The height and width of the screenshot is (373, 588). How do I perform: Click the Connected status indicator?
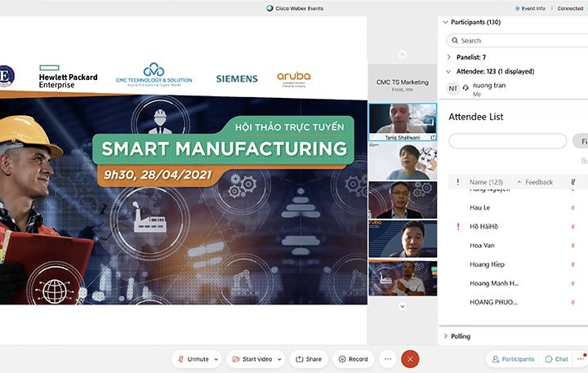570,8
